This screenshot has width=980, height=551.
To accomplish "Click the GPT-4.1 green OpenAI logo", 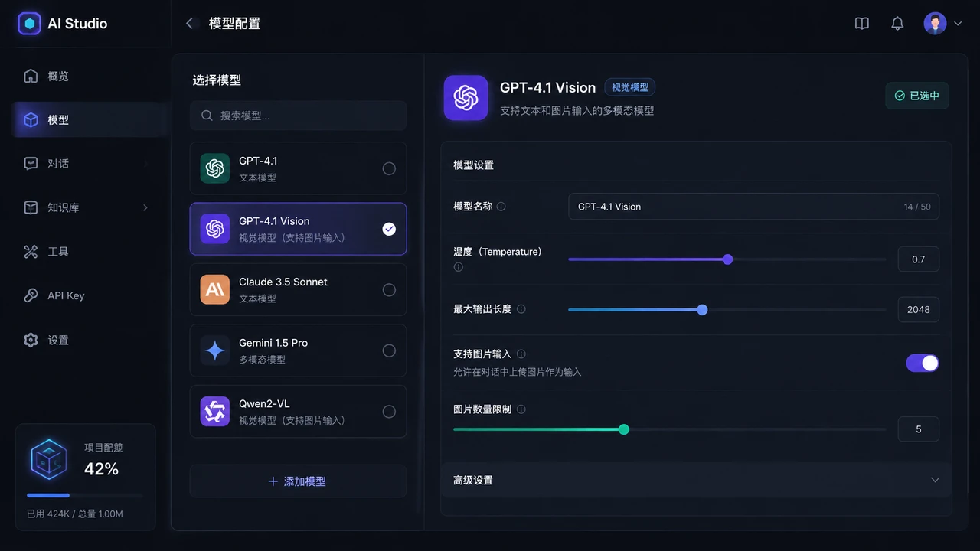I will point(215,168).
